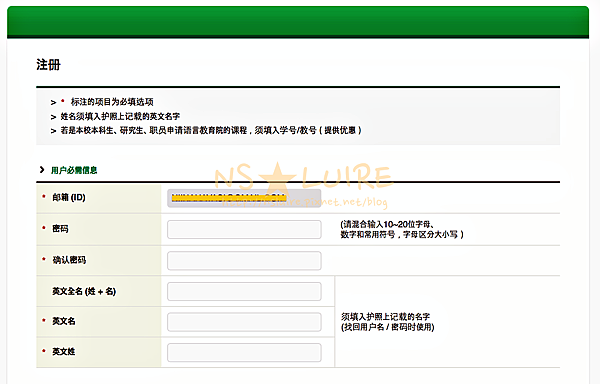Image resolution: width=600 pixels, height=384 pixels.
Task: Click the 邮箱 (ID) email field
Action: tap(244, 198)
